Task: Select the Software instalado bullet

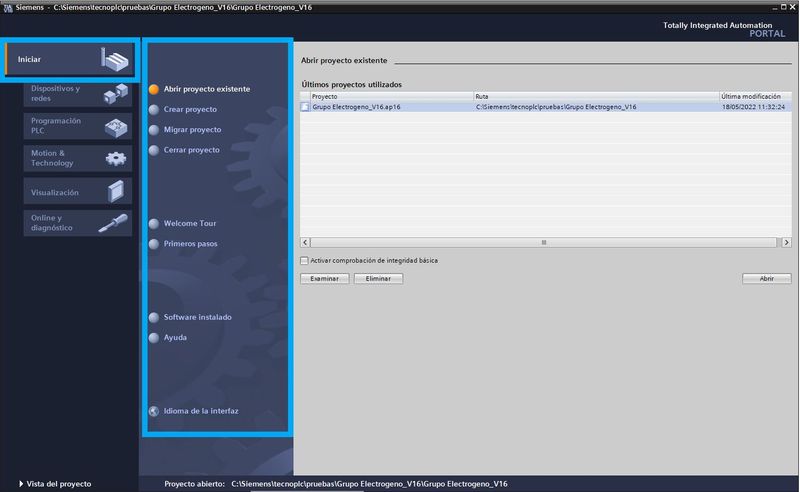Action: point(154,317)
